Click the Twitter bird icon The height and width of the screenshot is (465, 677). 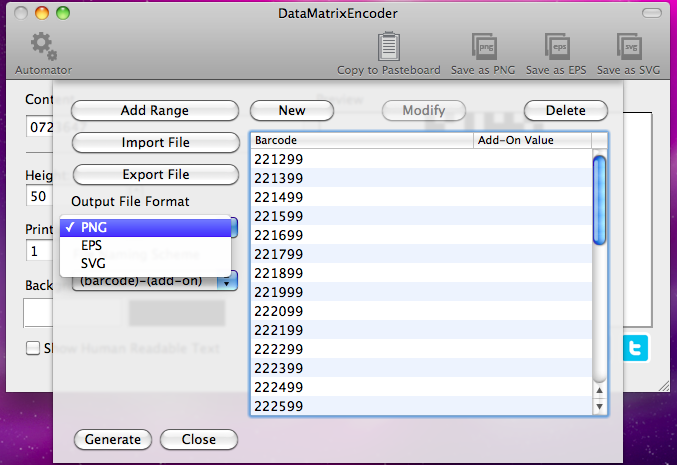636,348
